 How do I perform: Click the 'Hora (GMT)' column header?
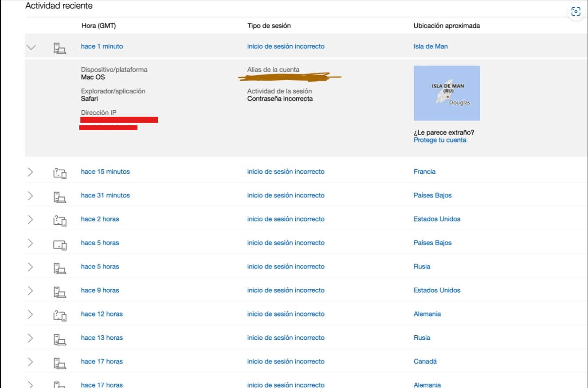(98, 26)
